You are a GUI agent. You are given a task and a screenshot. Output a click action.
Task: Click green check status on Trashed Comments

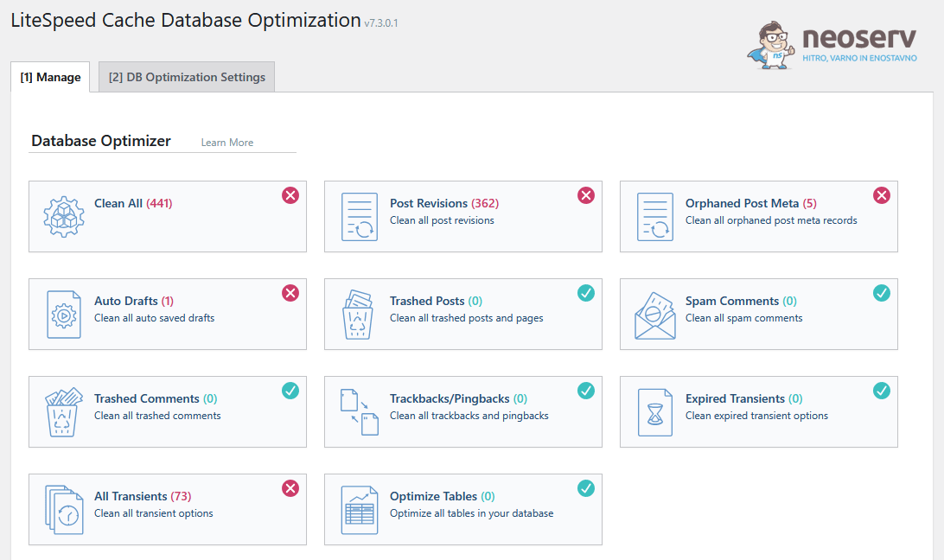click(290, 391)
